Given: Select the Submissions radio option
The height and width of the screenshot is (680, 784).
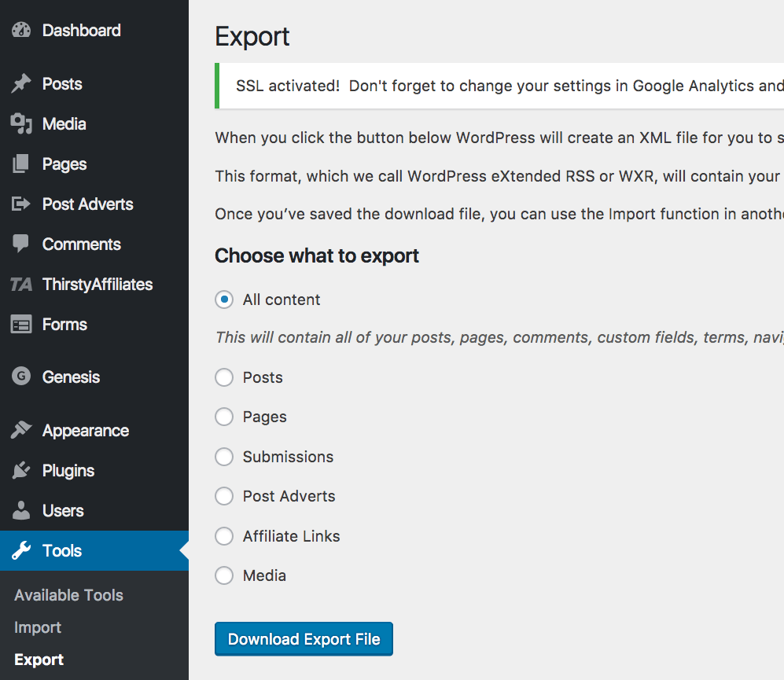Looking at the screenshot, I should (224, 457).
